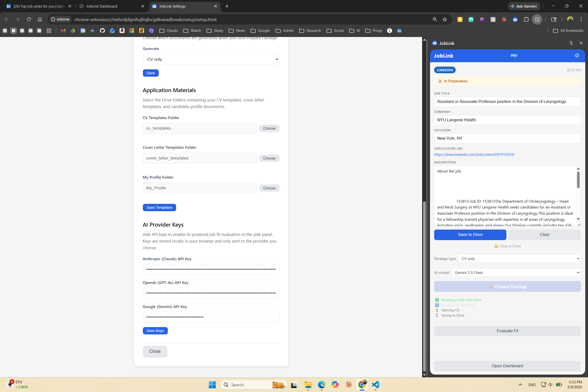Go to the browser home page
Image resolution: width=588 pixels, height=392 pixels.
(x=40, y=19)
